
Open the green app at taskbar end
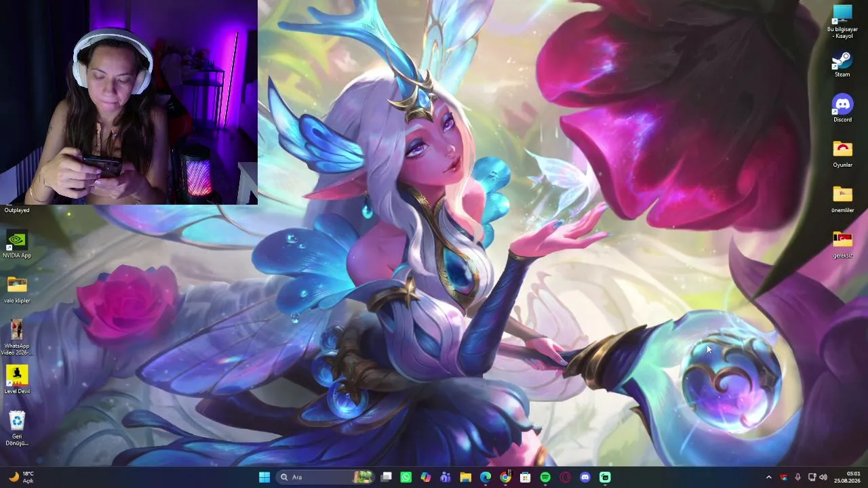(605, 477)
